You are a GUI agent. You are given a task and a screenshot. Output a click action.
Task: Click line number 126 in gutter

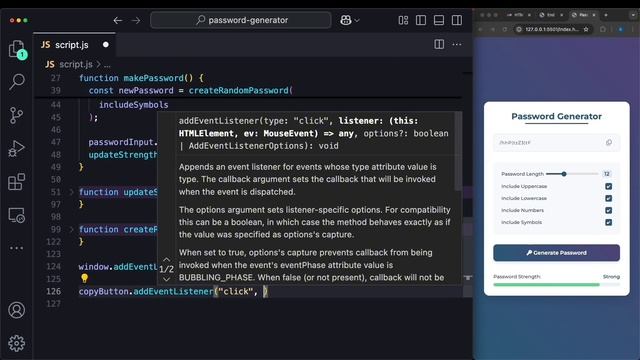53,291
